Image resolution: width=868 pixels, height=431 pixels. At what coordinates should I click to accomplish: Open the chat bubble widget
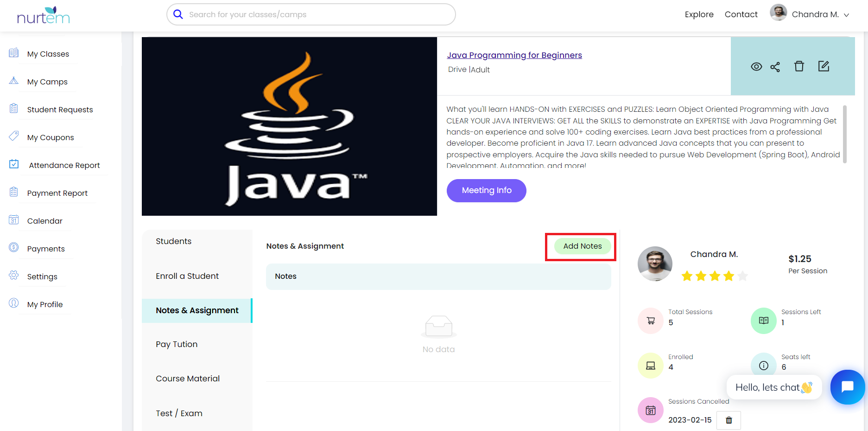[x=847, y=387]
